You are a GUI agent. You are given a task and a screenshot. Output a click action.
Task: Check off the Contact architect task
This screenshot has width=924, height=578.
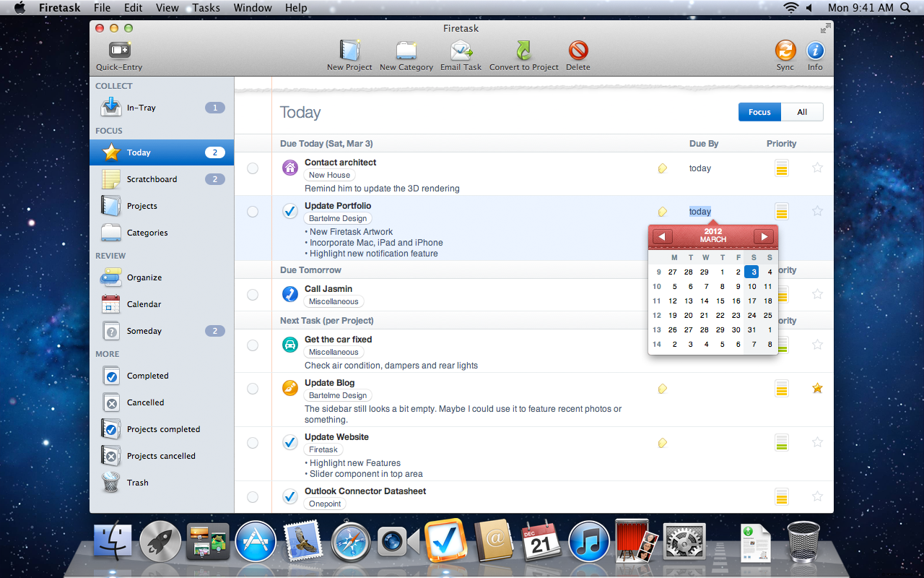(x=253, y=168)
